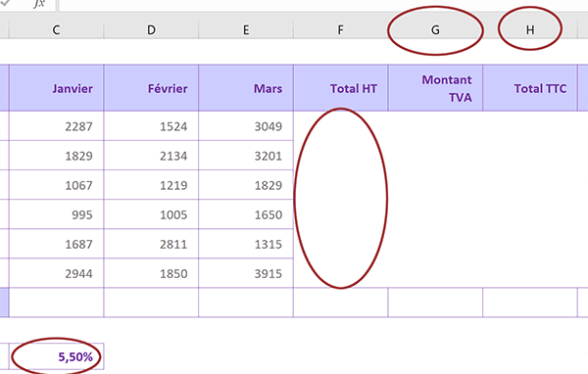The height and width of the screenshot is (374, 588).
Task: Select column H header
Action: tap(530, 30)
